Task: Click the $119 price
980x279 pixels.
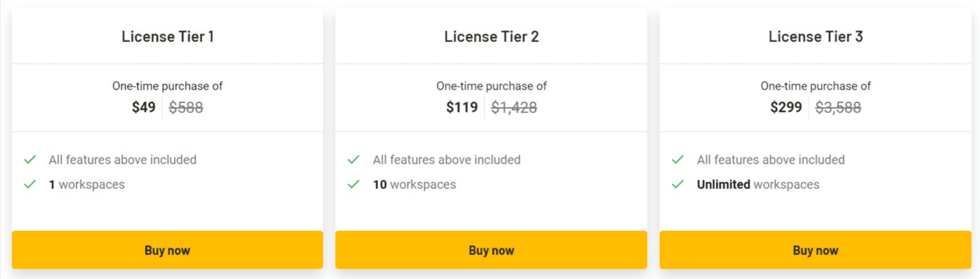Action: coord(462,107)
